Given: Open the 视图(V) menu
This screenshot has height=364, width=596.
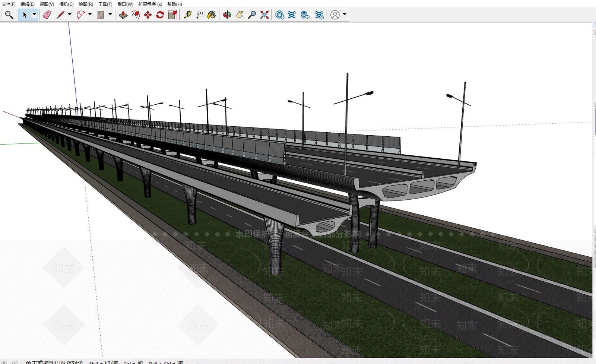Looking at the screenshot, I should tap(47, 4).
